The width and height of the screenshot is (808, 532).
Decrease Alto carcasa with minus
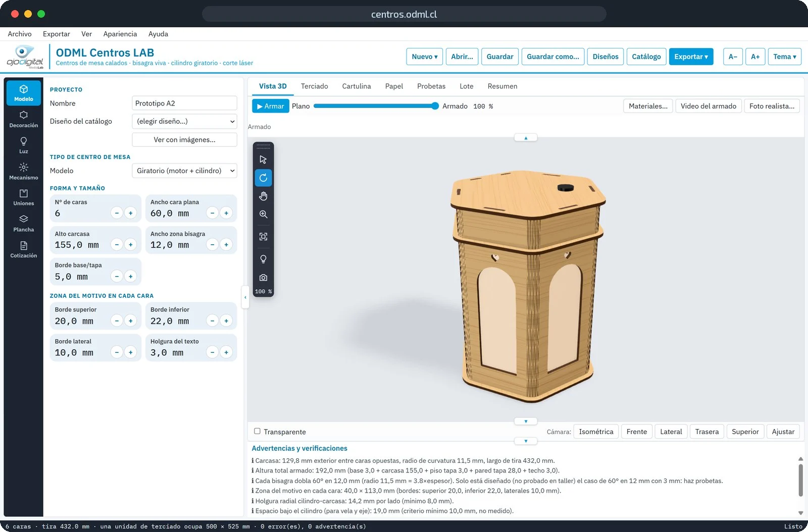(117, 245)
